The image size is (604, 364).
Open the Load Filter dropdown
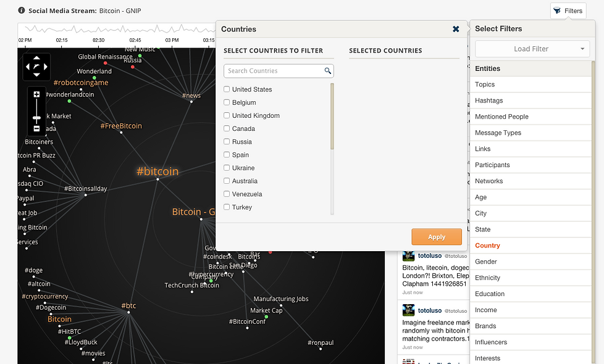click(x=532, y=49)
